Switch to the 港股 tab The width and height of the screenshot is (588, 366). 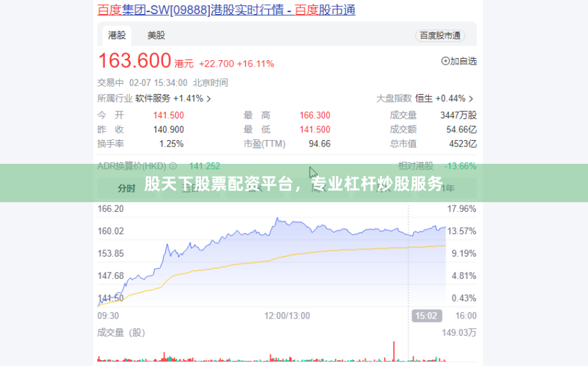coord(117,36)
